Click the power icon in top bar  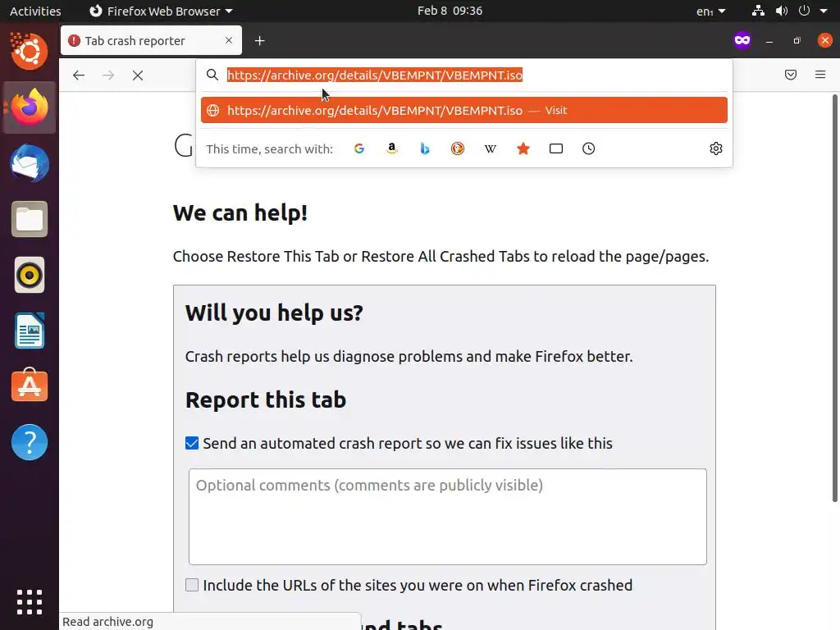click(804, 11)
